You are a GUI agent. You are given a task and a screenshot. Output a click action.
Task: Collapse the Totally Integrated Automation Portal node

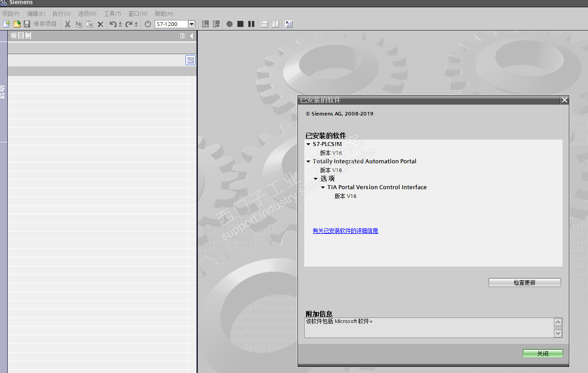tap(309, 161)
